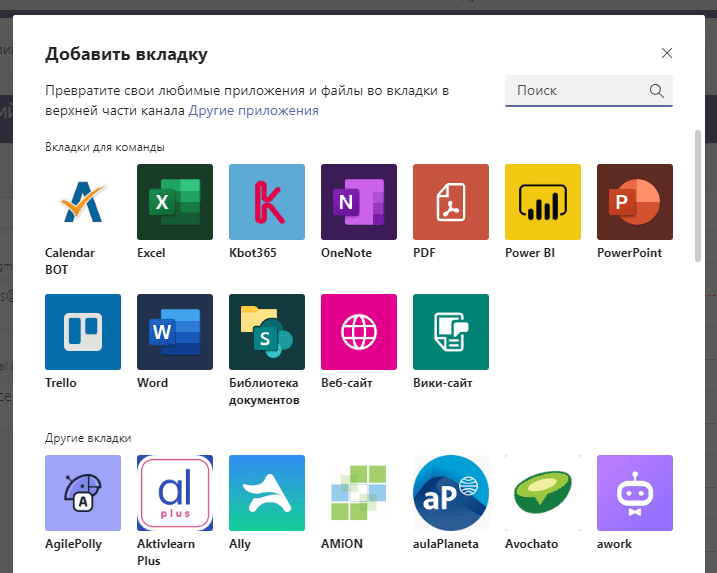The width and height of the screenshot is (717, 573).
Task: Choose the Kbot365 app icon
Action: 267,202
